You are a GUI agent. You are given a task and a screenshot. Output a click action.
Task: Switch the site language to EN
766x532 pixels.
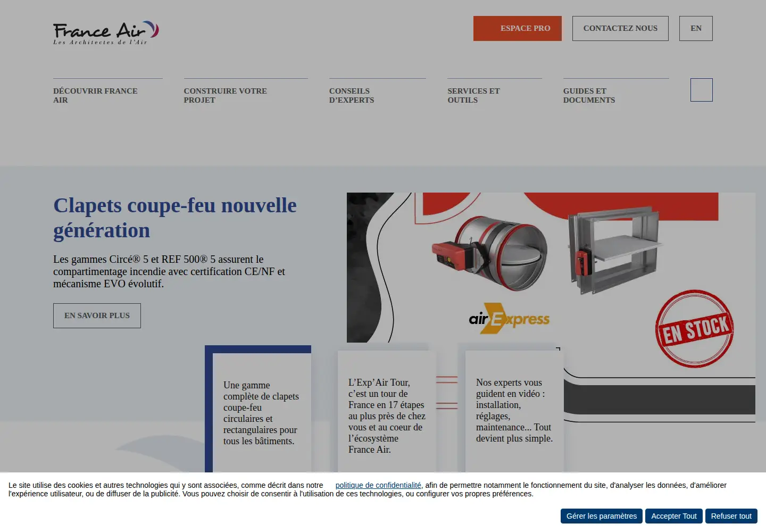coord(696,28)
